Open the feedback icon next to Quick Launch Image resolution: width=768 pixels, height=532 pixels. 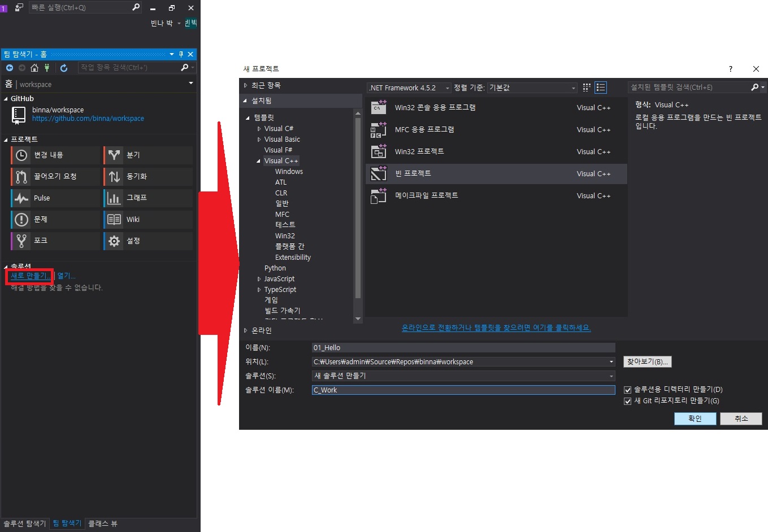pyautogui.click(x=19, y=7)
